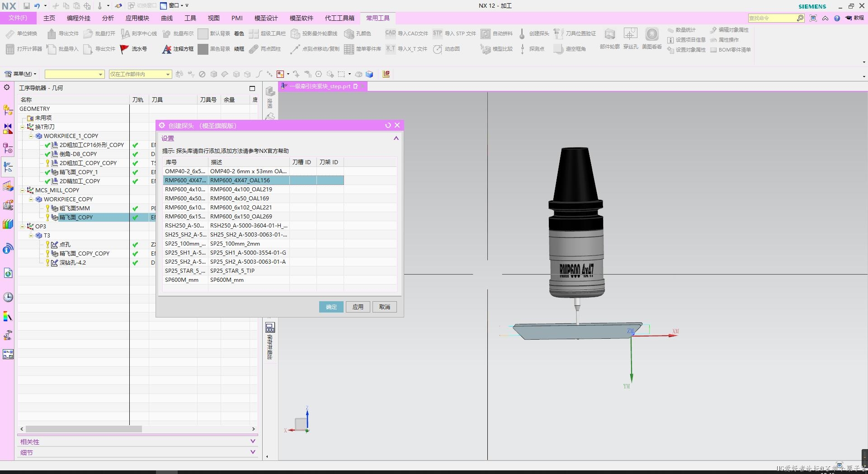Click the 超级工具栏 super toolbar icon
868x474 pixels.
pyautogui.click(x=254, y=33)
